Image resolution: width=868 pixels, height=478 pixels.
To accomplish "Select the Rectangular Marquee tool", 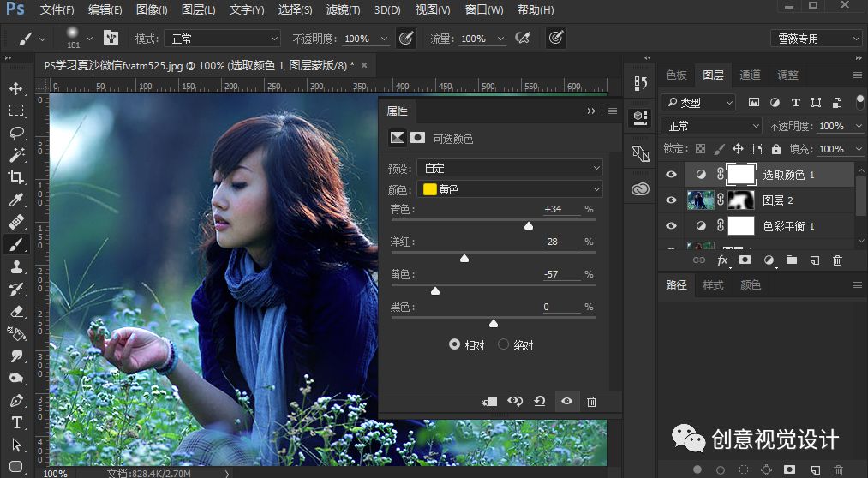I will tap(16, 111).
